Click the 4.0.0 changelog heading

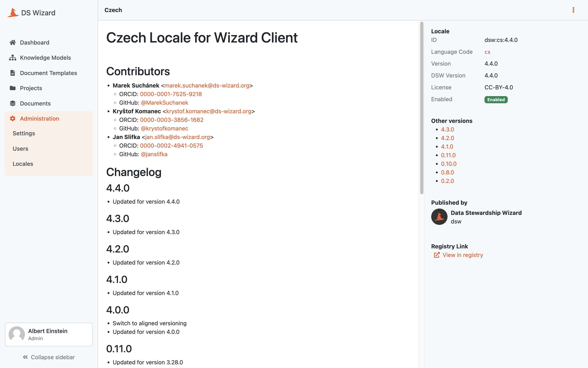[118, 310]
